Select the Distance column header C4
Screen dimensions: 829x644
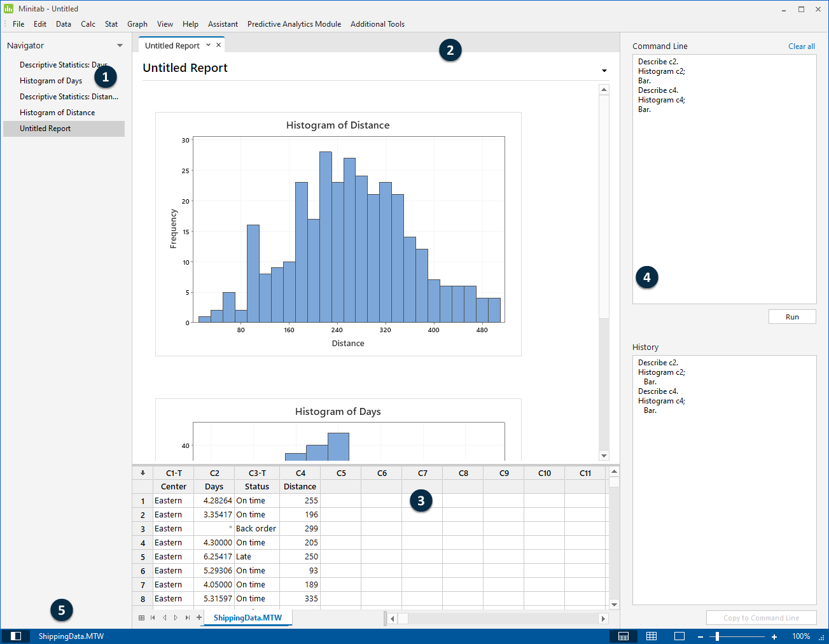coord(300,472)
